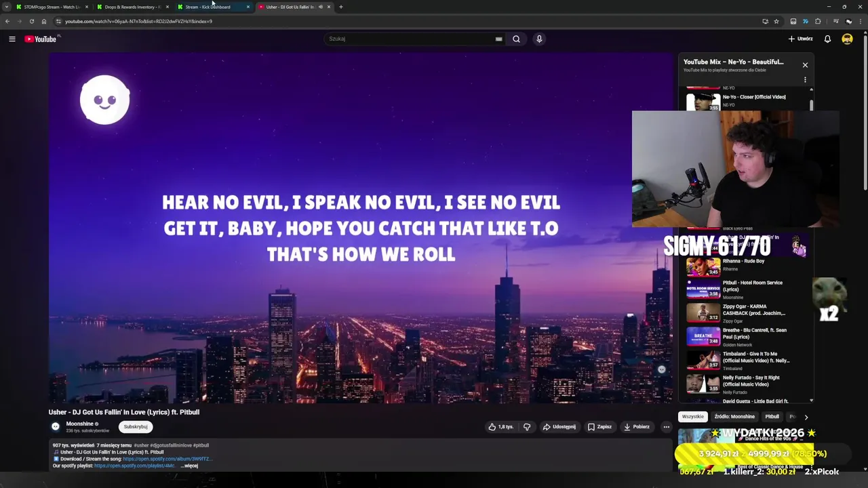Viewport: 868px width, 488px height.
Task: Open the YouTube account avatar menu
Action: 847,39
